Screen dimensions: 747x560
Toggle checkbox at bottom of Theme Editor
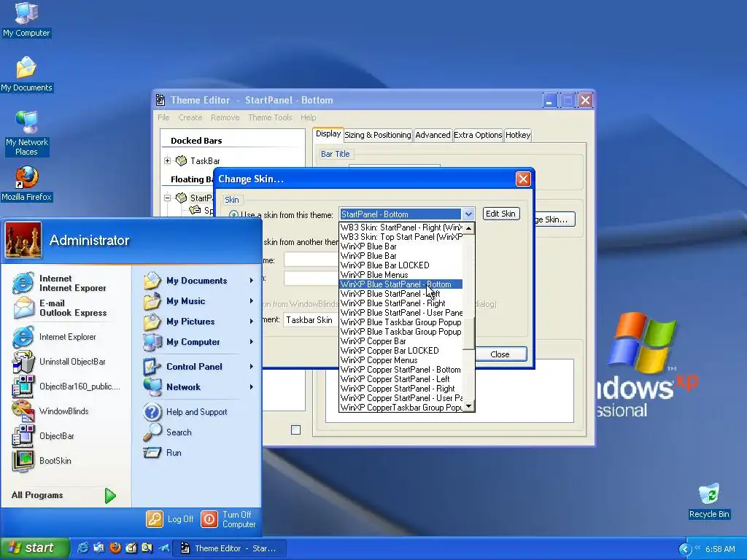(296, 430)
